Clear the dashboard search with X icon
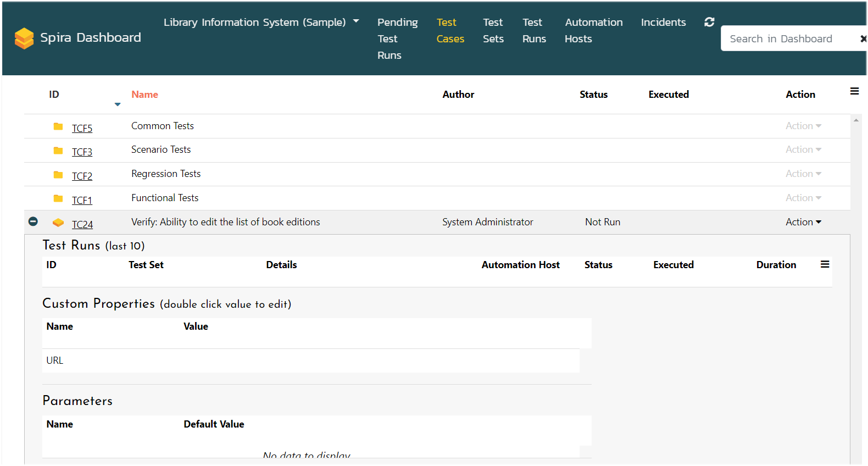 coord(863,38)
